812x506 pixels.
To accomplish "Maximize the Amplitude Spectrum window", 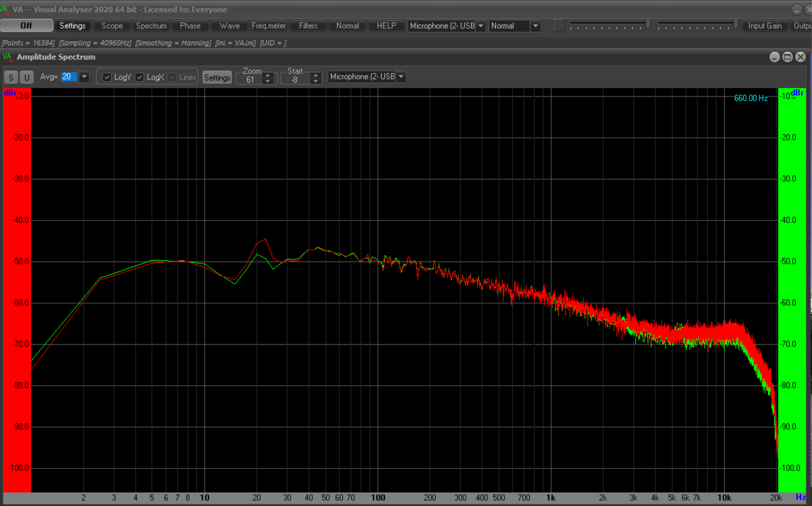I will click(787, 57).
